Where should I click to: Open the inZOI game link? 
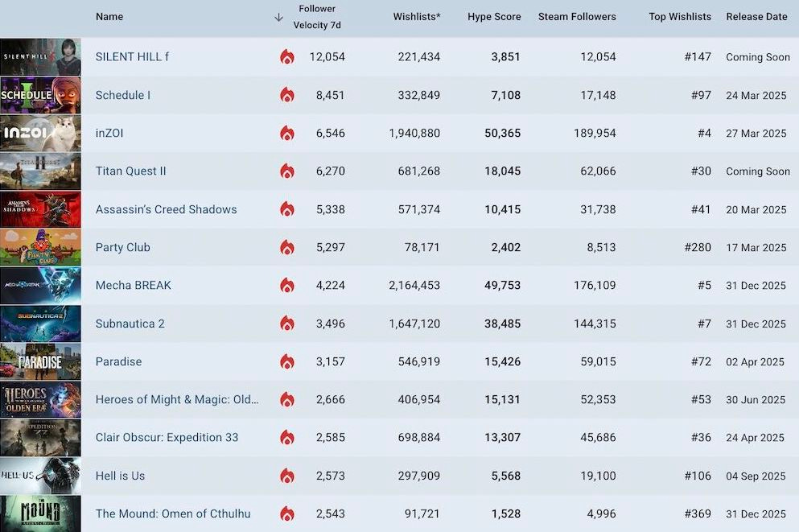tap(109, 133)
